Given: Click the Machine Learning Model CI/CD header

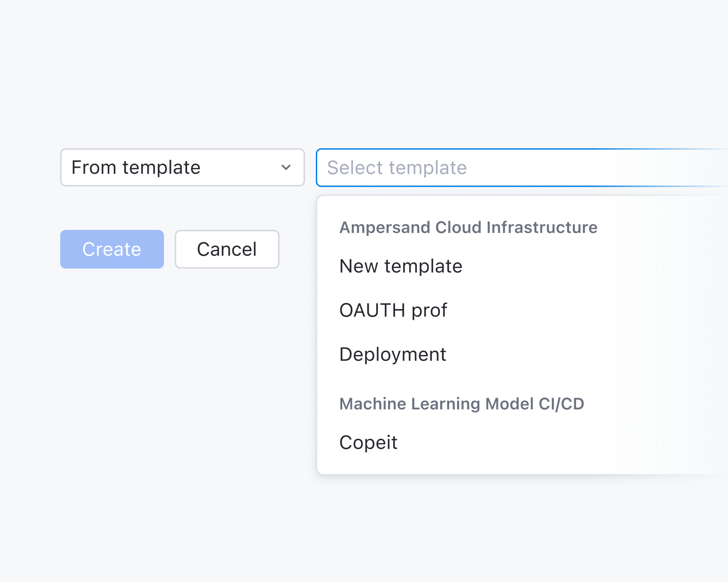Looking at the screenshot, I should tap(461, 404).
